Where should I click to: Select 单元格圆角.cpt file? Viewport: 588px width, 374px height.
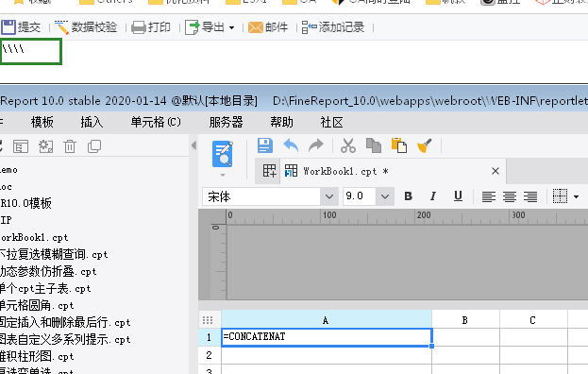click(x=37, y=305)
